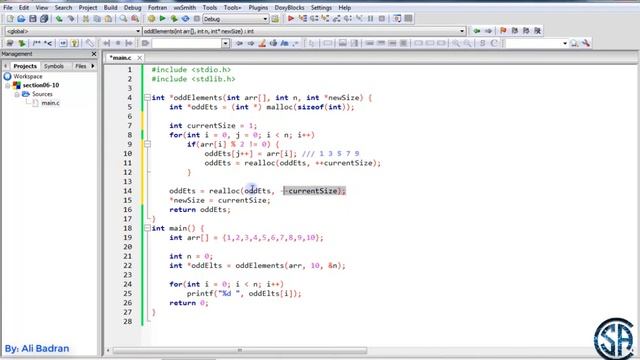Click the New file toolbar icon
Image resolution: width=640 pixels, height=360 pixels.
coord(10,19)
